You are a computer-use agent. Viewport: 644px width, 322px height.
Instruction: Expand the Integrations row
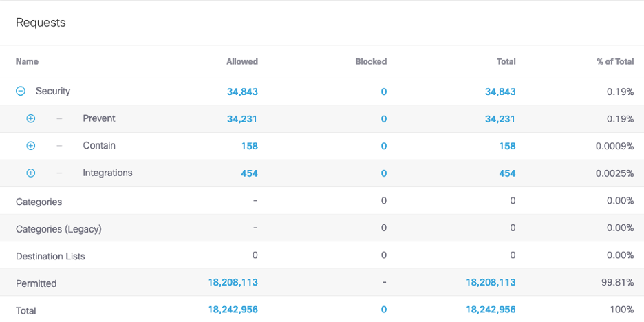click(30, 173)
